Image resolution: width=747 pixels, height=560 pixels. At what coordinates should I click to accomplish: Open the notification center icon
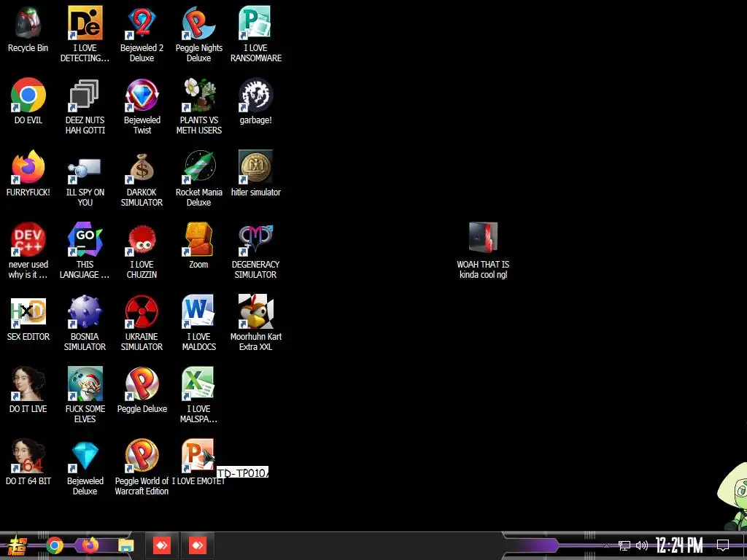click(723, 545)
